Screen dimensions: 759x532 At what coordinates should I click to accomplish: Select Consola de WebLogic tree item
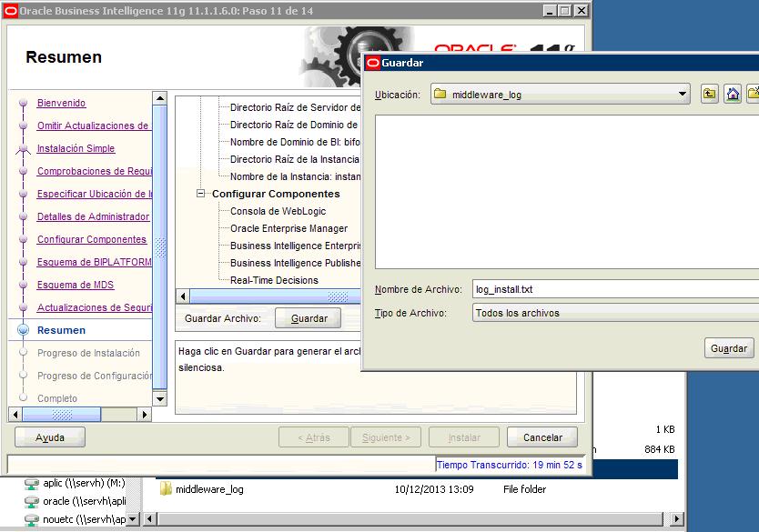click(x=278, y=211)
